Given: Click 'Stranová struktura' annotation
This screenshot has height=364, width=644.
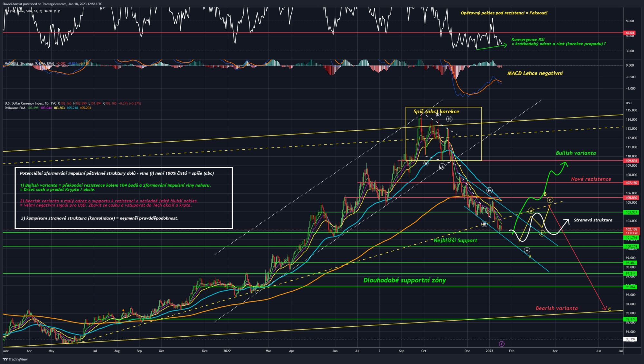Looking at the screenshot, I should click(593, 220).
